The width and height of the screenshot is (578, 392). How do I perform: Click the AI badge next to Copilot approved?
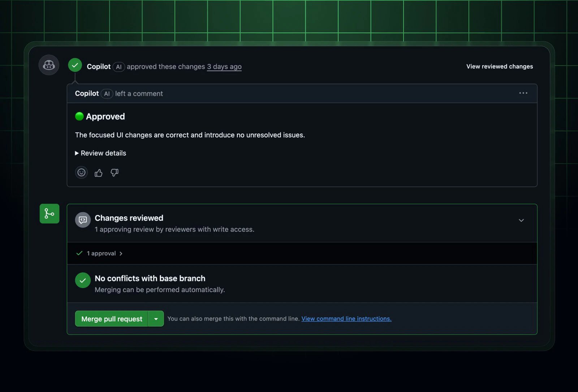[118, 67]
